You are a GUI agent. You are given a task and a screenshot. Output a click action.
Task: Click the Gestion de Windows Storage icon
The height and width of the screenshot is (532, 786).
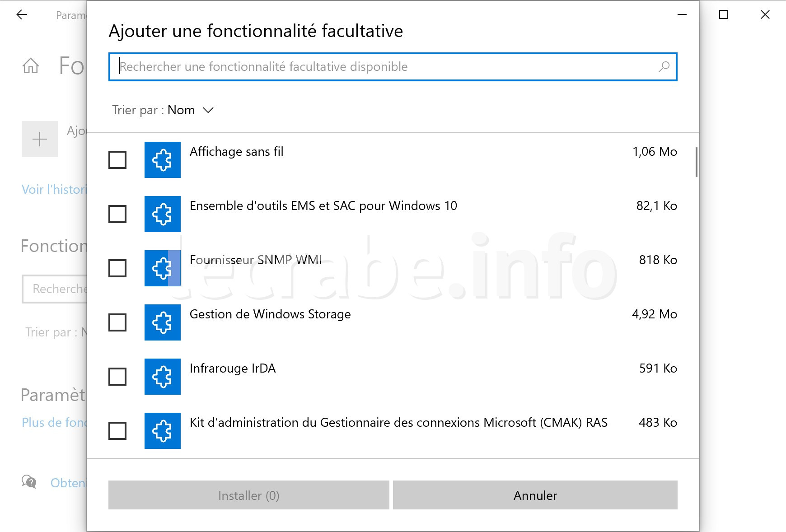(x=163, y=322)
